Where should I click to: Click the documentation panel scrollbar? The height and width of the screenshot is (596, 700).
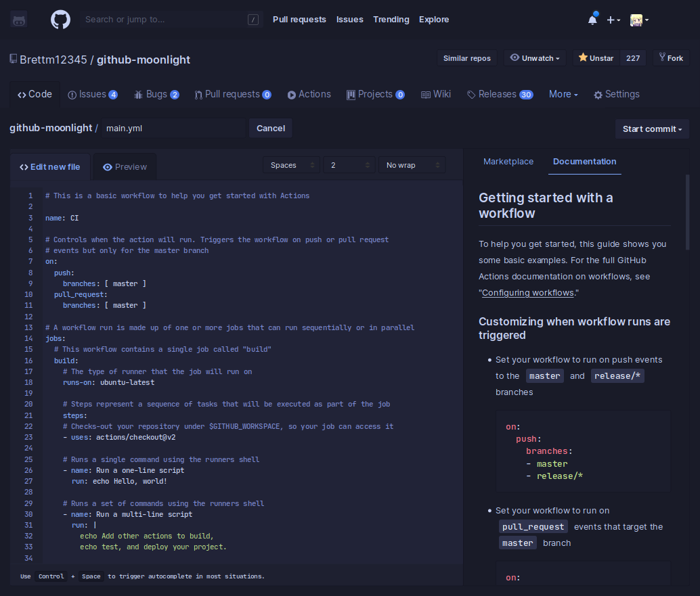coord(688,212)
